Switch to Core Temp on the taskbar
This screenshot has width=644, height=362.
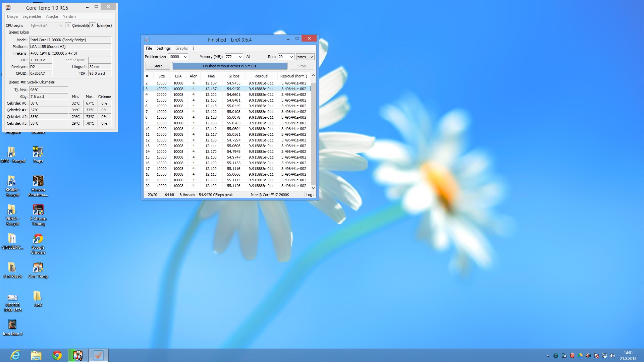coord(78,355)
